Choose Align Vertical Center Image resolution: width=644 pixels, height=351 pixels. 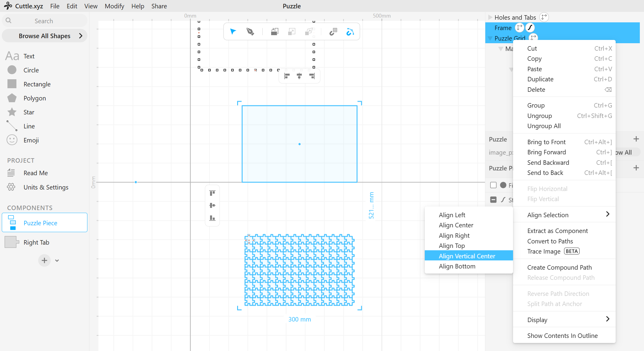click(x=469, y=256)
